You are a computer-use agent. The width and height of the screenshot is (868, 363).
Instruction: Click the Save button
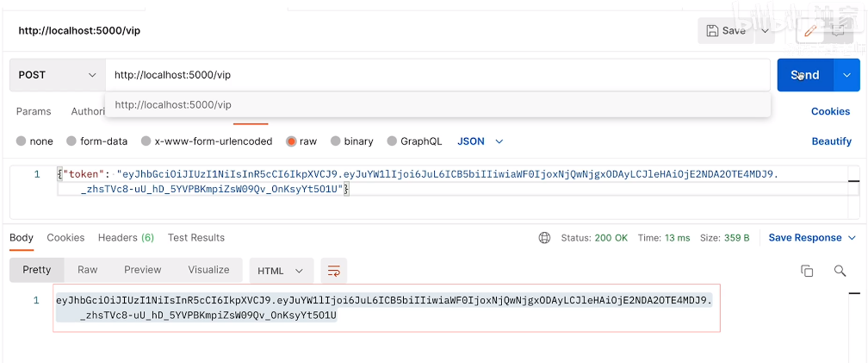pos(726,31)
